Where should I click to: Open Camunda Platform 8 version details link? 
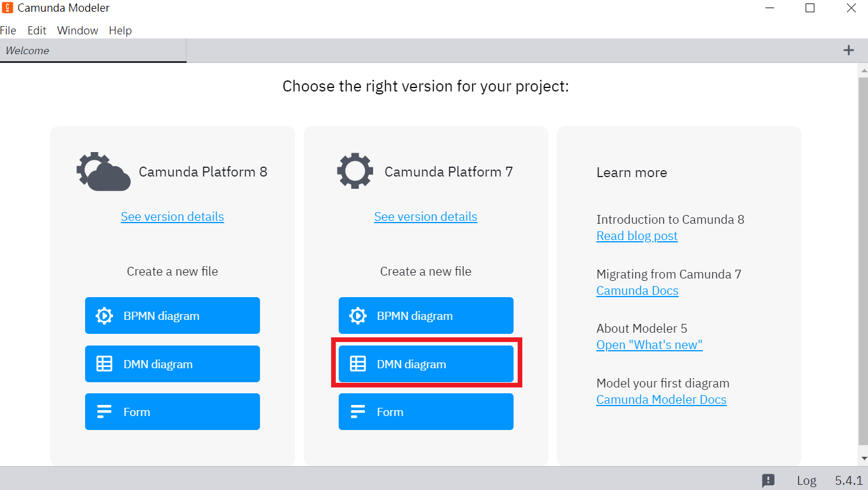point(173,217)
